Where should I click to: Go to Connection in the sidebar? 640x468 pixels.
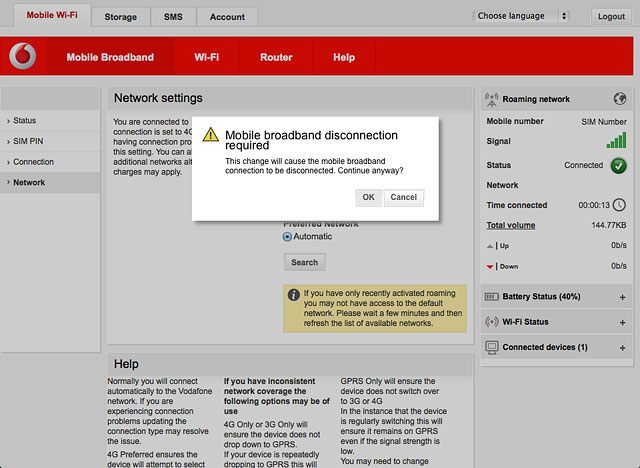50,162
